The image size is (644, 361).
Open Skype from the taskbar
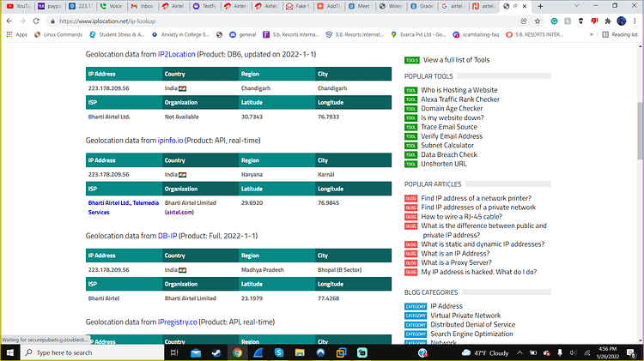pyautogui.click(x=279, y=352)
